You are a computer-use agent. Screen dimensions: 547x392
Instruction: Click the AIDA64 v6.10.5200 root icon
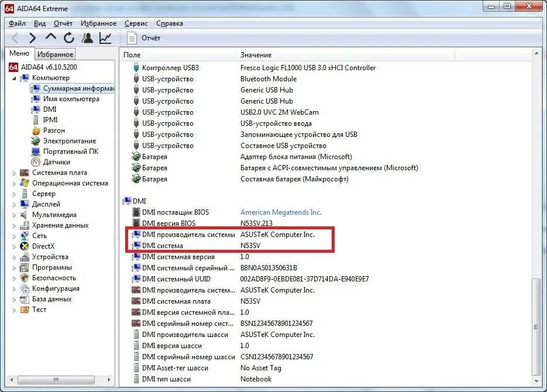pos(13,67)
